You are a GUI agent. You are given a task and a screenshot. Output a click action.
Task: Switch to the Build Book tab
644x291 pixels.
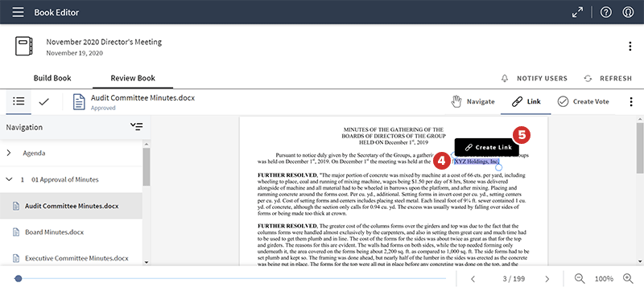coord(52,78)
